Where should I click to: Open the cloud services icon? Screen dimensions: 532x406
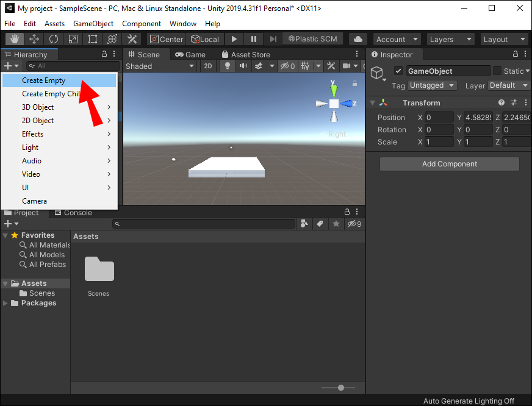[x=358, y=39]
